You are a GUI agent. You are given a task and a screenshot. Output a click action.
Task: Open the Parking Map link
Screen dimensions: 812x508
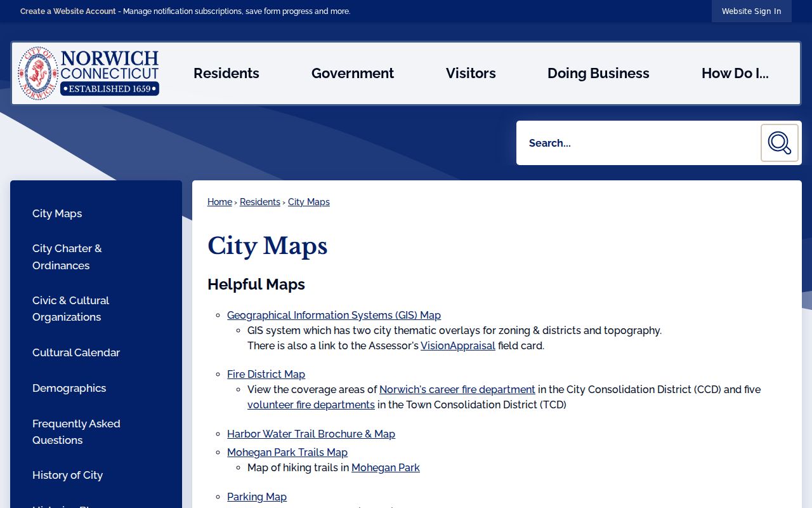[x=257, y=497]
